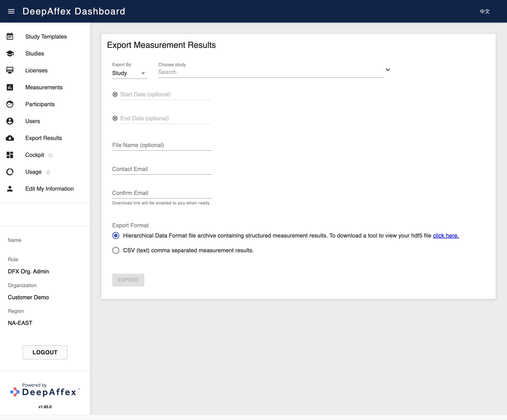Click the 'Export Measurement Results' heading
The width and height of the screenshot is (507, 420).
pyautogui.click(x=161, y=45)
